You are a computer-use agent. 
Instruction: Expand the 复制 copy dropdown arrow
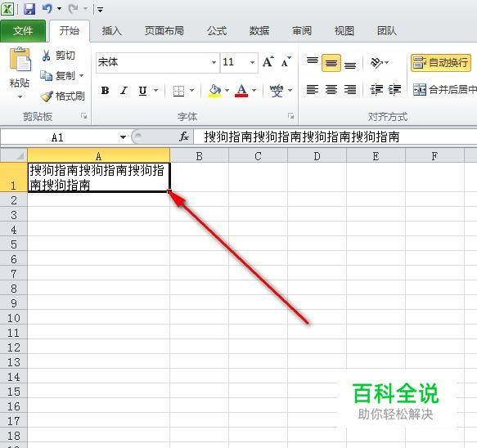tap(81, 75)
